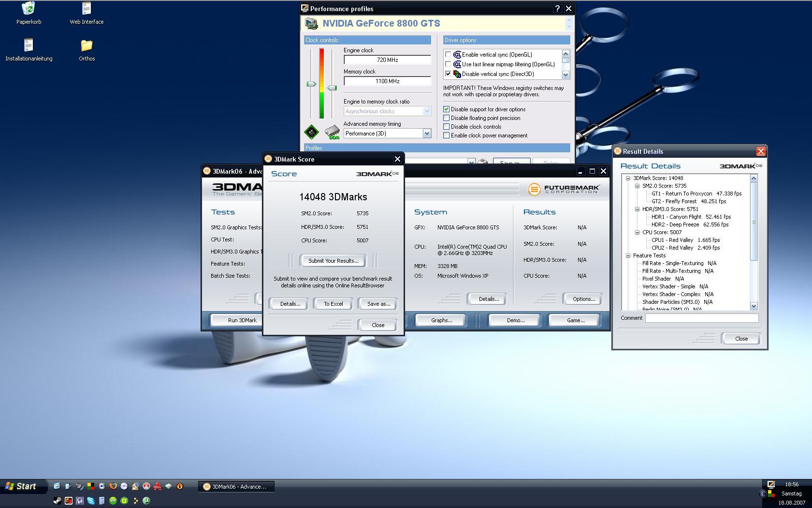Collapse the 3DMark Score tree node

tap(628, 178)
